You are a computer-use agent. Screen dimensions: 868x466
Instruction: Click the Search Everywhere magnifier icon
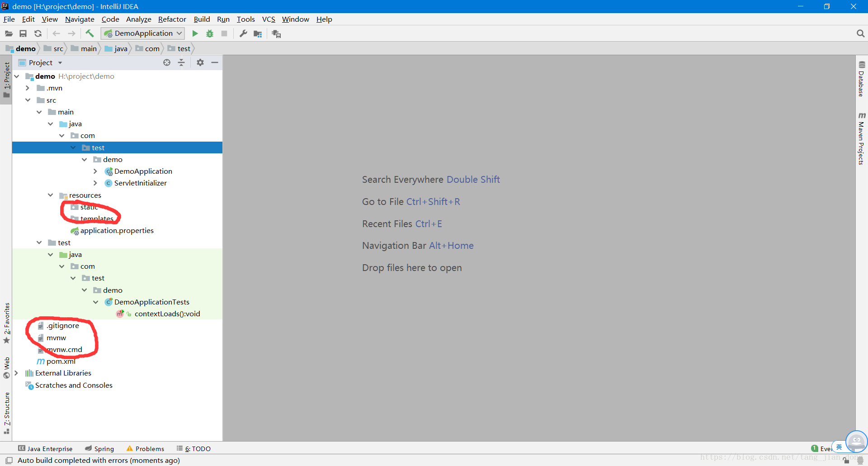coord(860,33)
